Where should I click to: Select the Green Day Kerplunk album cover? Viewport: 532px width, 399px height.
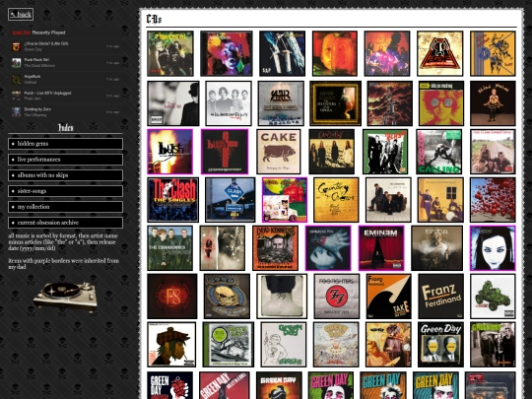pos(284,345)
